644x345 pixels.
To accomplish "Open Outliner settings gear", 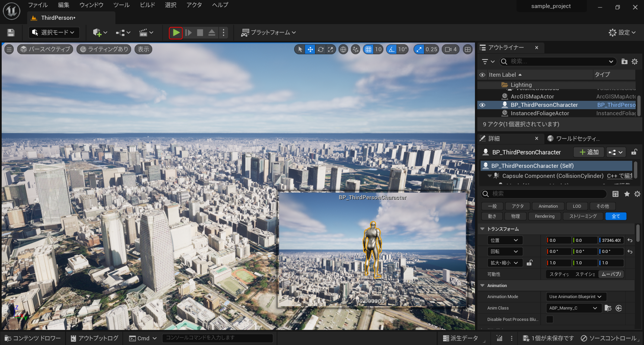I will (x=635, y=62).
